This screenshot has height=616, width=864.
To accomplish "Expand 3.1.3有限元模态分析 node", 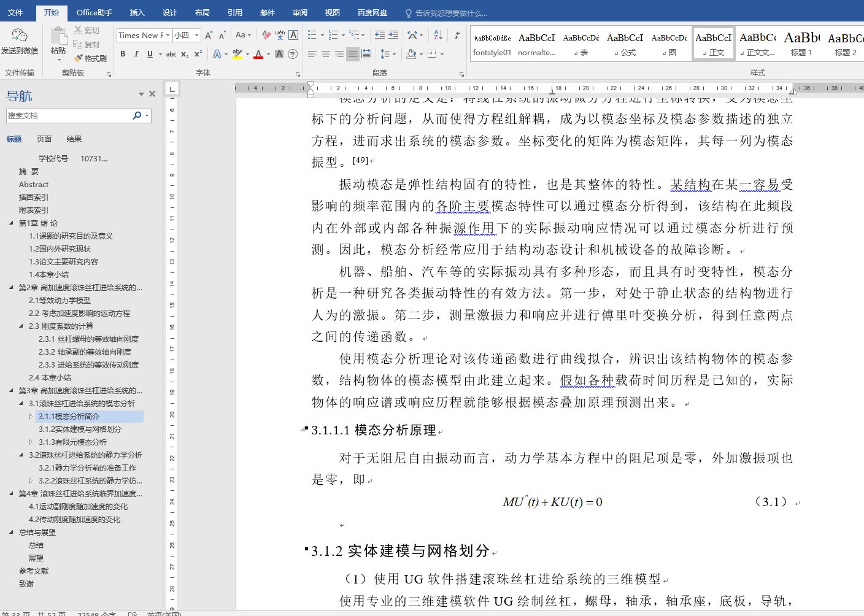I will pyautogui.click(x=31, y=442).
